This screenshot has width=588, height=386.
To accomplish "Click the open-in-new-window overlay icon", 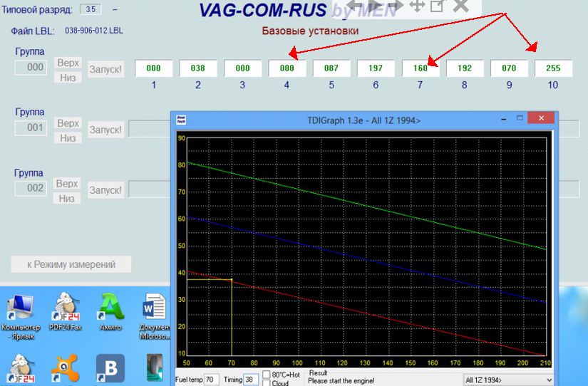I will [x=437, y=6].
